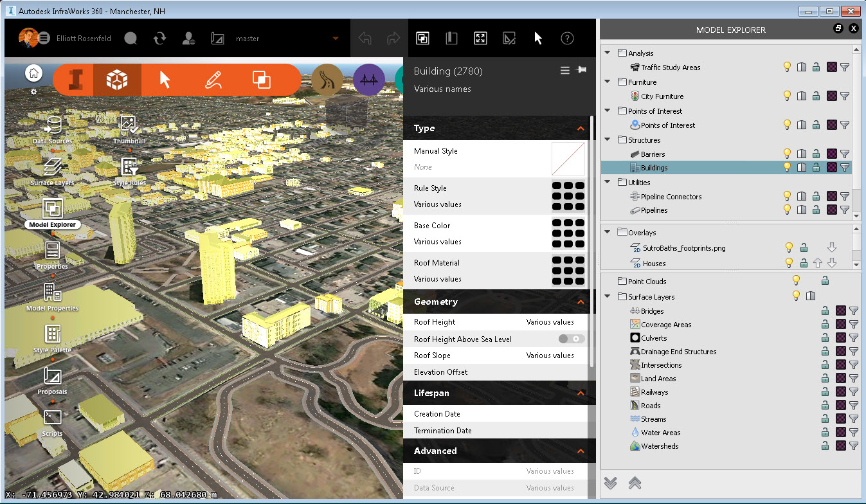Open the Help icon in the top toolbar
866x504 pixels.
tap(566, 38)
